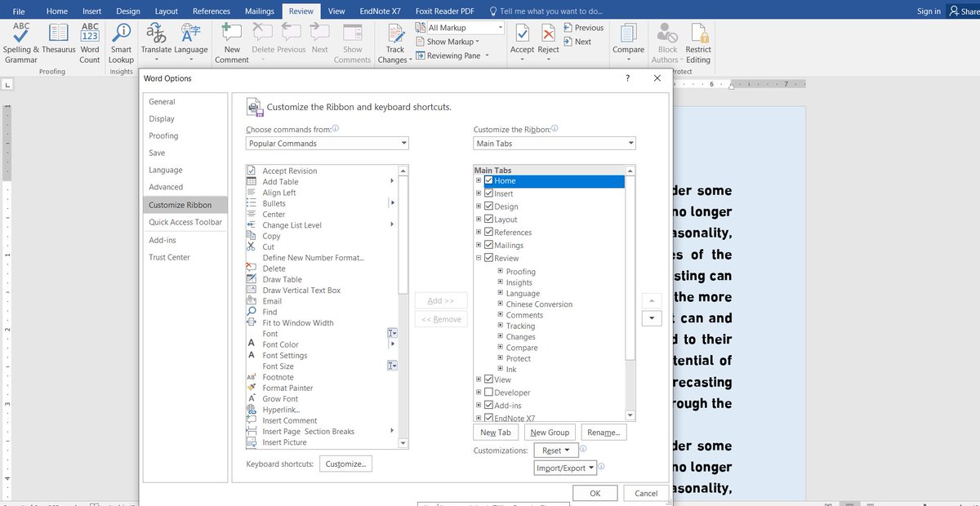Toggle the References tab checkbox

tap(488, 233)
